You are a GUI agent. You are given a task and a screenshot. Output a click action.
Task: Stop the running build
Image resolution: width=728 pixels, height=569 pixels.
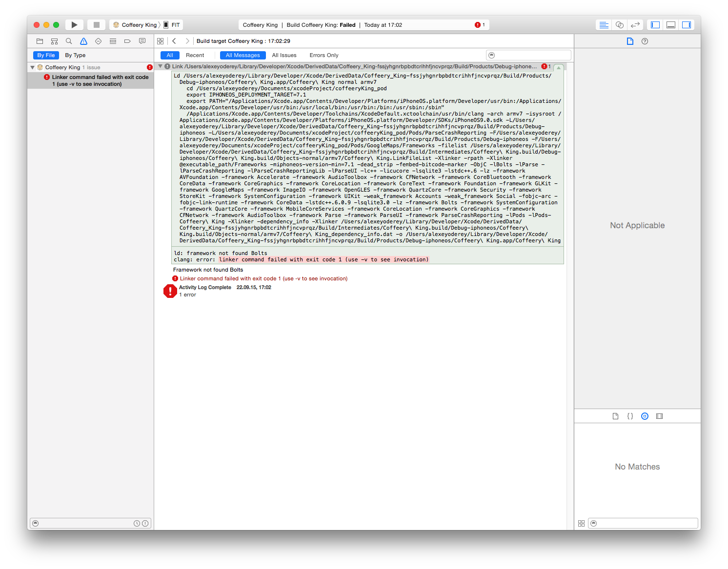(97, 25)
